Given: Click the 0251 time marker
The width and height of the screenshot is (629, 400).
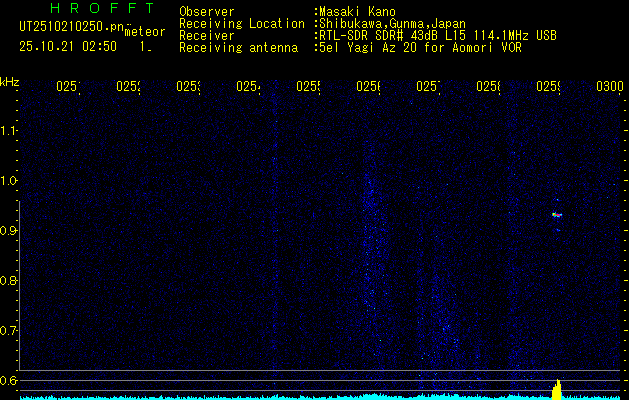Looking at the screenshot, I should click(x=68, y=86).
